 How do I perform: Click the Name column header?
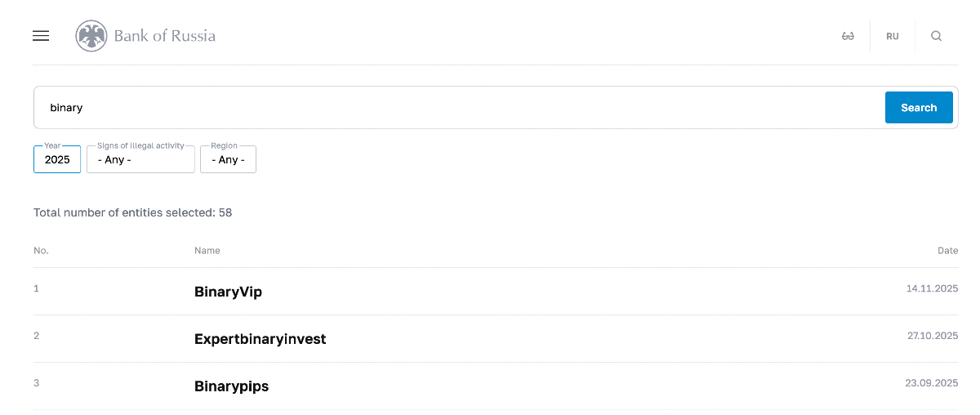tap(207, 251)
